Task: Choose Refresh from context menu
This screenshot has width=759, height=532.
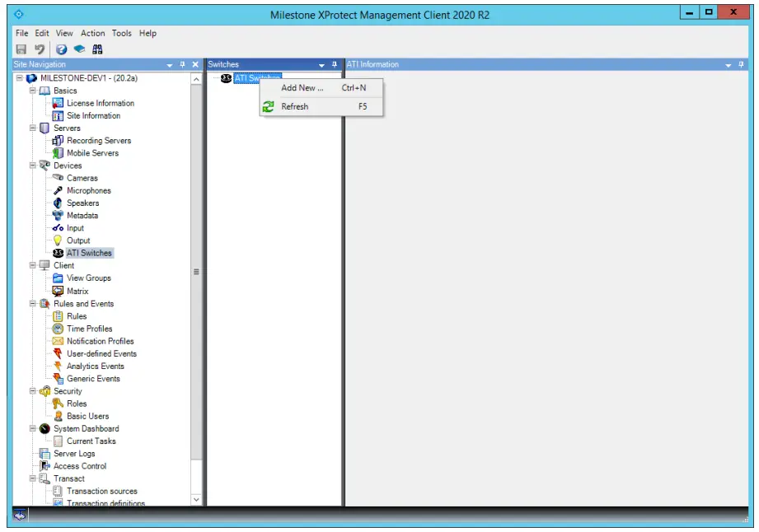Action: click(321, 106)
